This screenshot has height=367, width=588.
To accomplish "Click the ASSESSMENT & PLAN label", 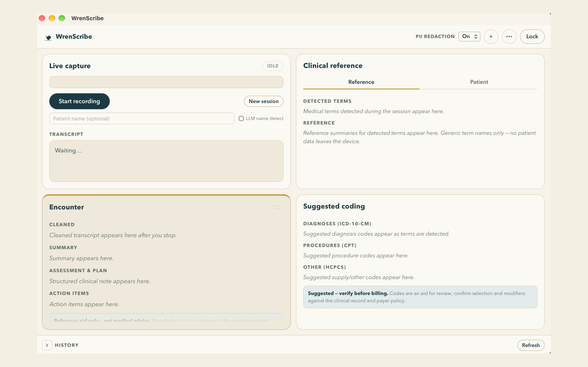I will pos(78,271).
